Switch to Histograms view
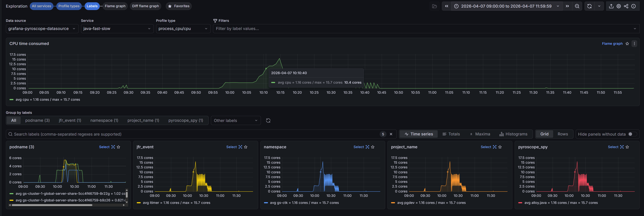The image size is (644, 216). [x=513, y=134]
